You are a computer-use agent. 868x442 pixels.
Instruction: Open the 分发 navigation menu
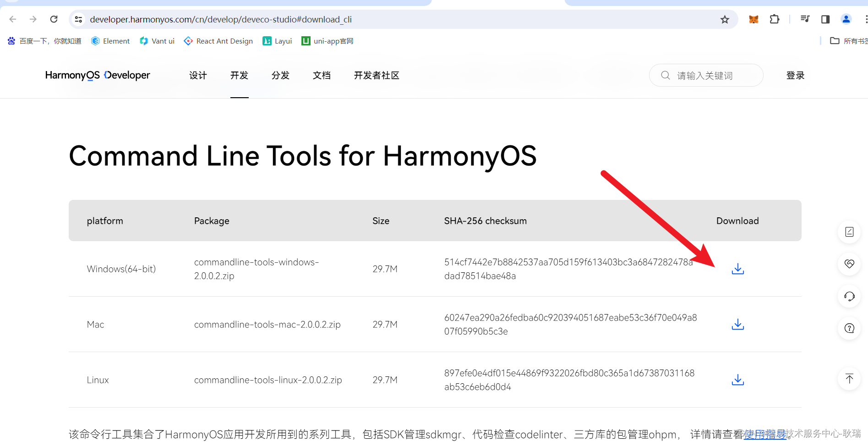[x=280, y=75]
